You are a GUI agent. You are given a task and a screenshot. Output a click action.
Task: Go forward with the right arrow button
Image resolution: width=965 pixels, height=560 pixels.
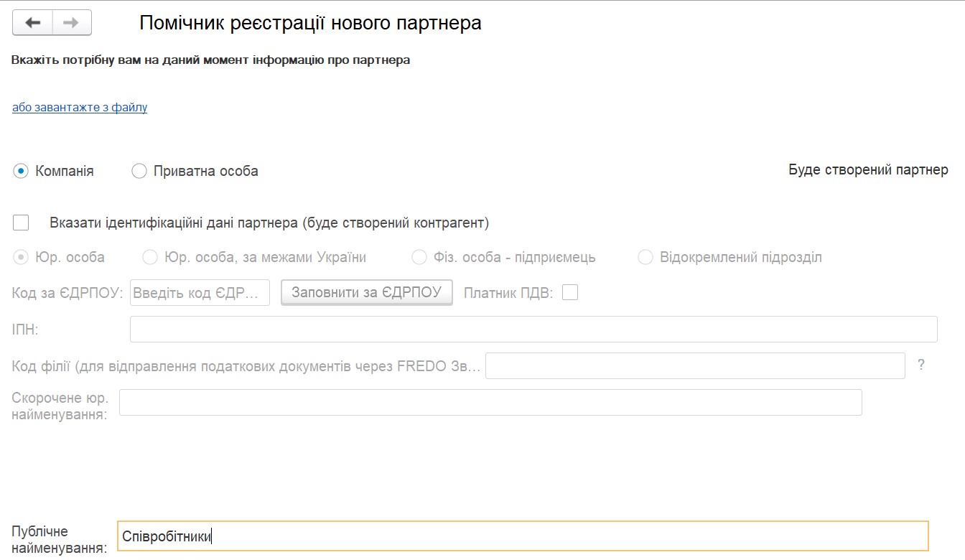(72, 23)
